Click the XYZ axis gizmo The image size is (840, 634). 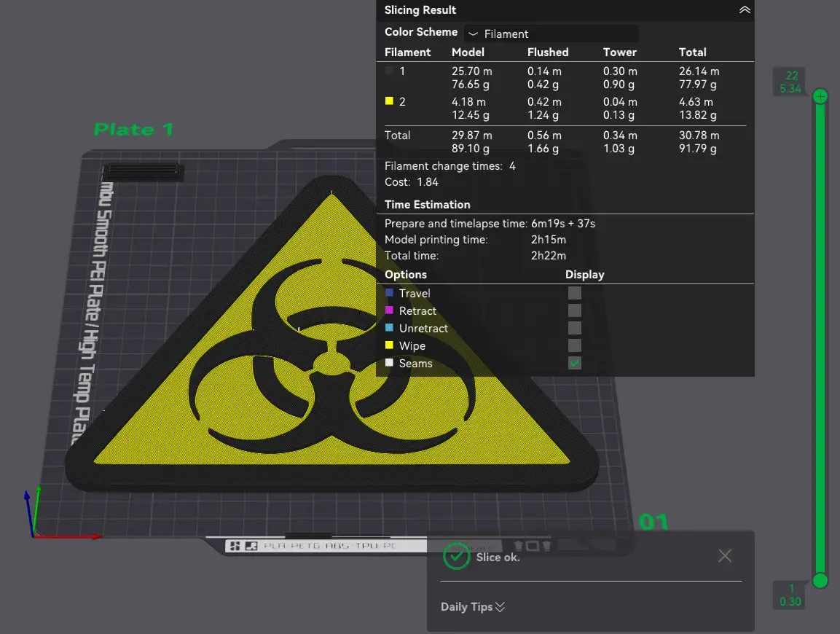tap(36, 515)
